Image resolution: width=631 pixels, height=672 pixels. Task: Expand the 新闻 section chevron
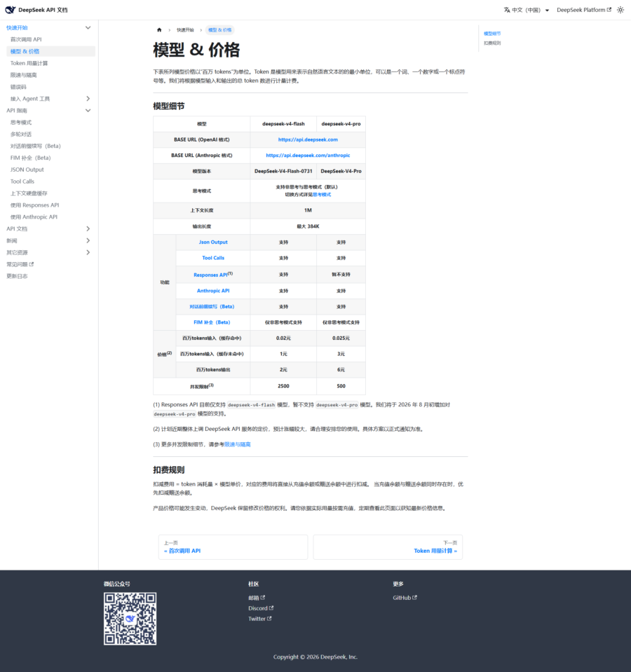coord(88,241)
